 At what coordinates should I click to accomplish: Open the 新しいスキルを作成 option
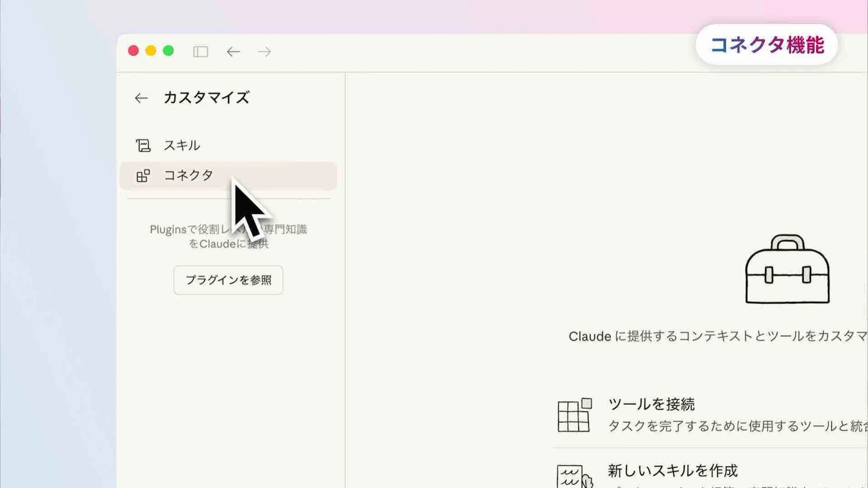[672, 471]
